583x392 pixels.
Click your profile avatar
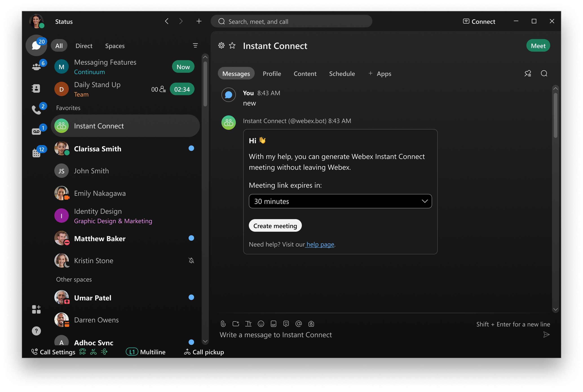tap(37, 21)
